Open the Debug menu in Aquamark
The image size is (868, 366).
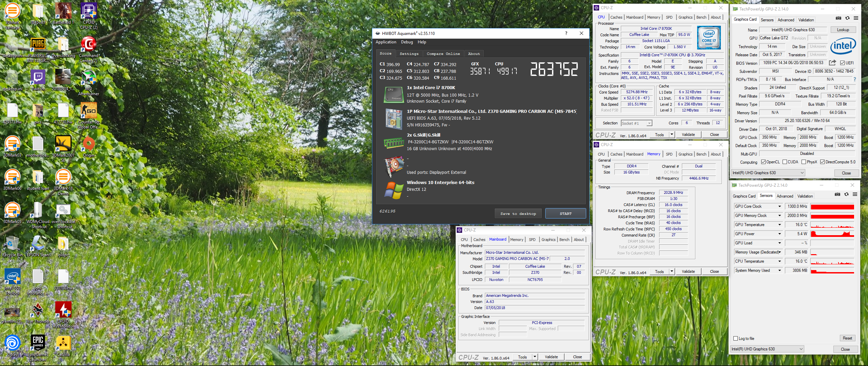coord(407,42)
